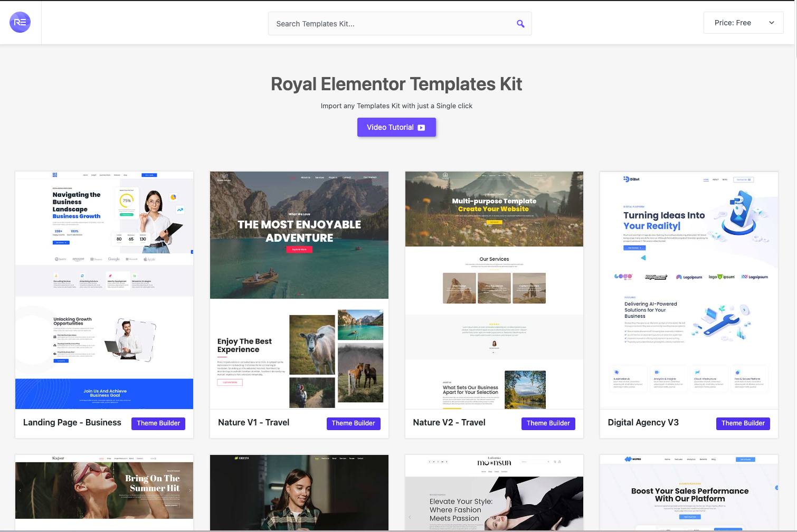
Task: Click the Video Tutorial button
Action: 396,127
